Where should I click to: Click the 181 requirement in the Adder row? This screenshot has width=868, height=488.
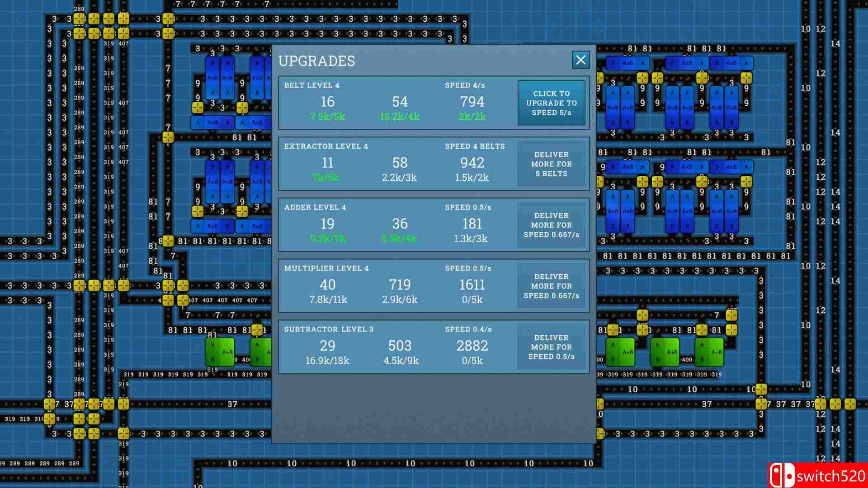coord(472,224)
